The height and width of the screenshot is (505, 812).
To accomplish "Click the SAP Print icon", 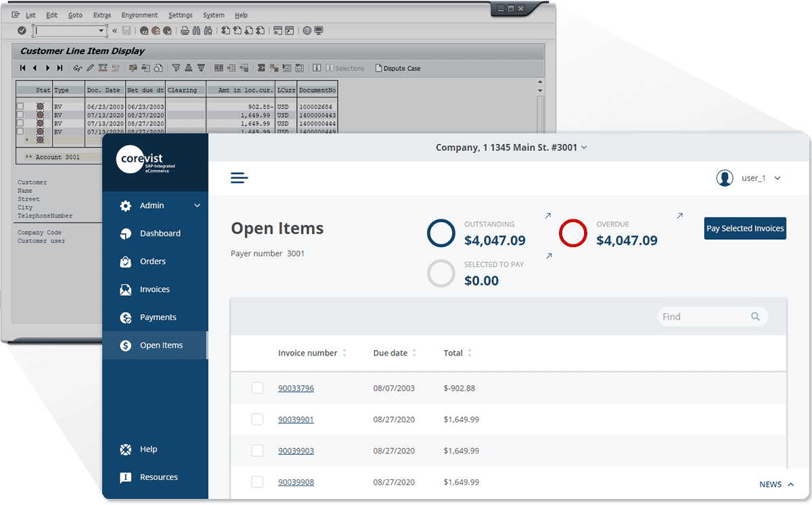I will [x=184, y=30].
